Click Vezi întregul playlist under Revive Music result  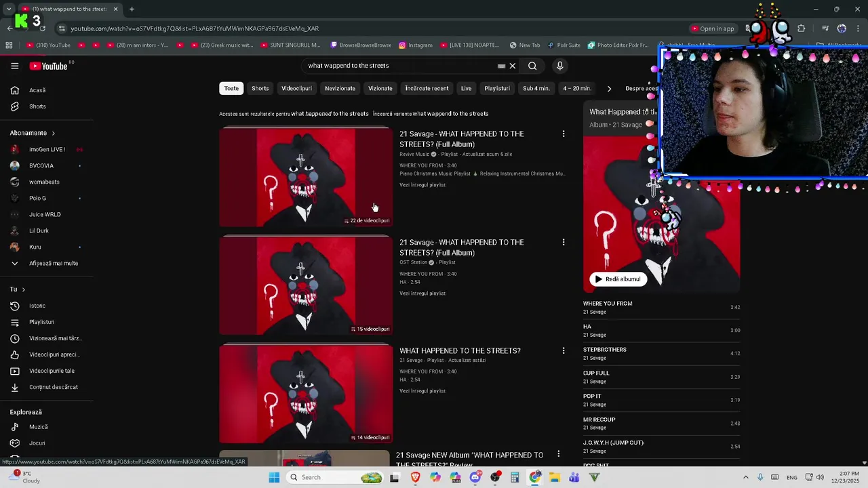[422, 185]
